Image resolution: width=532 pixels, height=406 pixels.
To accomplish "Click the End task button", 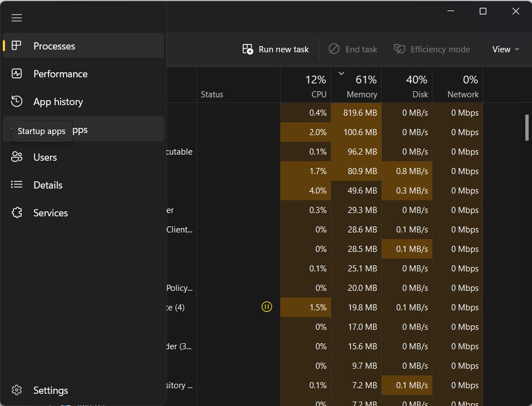I will coord(353,49).
